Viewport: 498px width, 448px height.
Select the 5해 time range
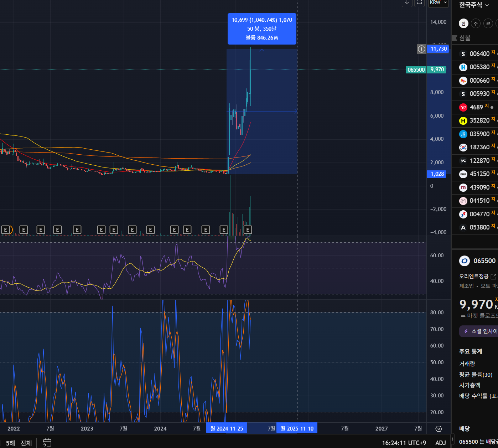pos(10,443)
